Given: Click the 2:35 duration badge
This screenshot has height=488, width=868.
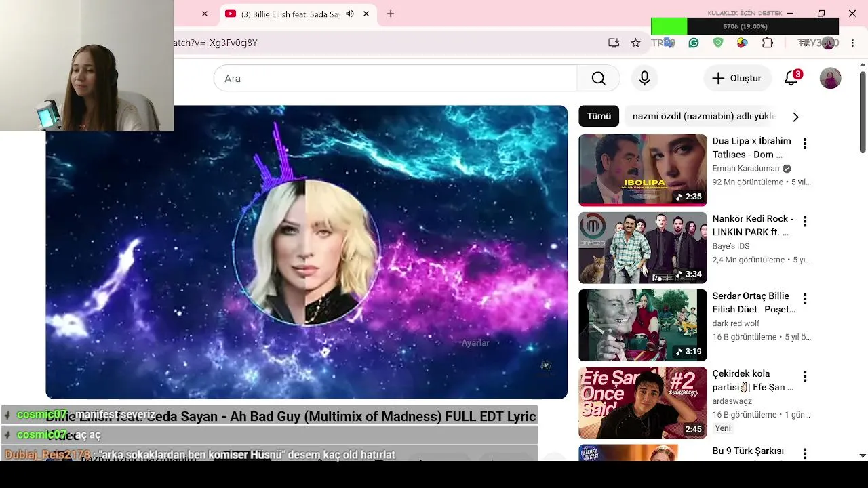Looking at the screenshot, I should pyautogui.click(x=688, y=197).
